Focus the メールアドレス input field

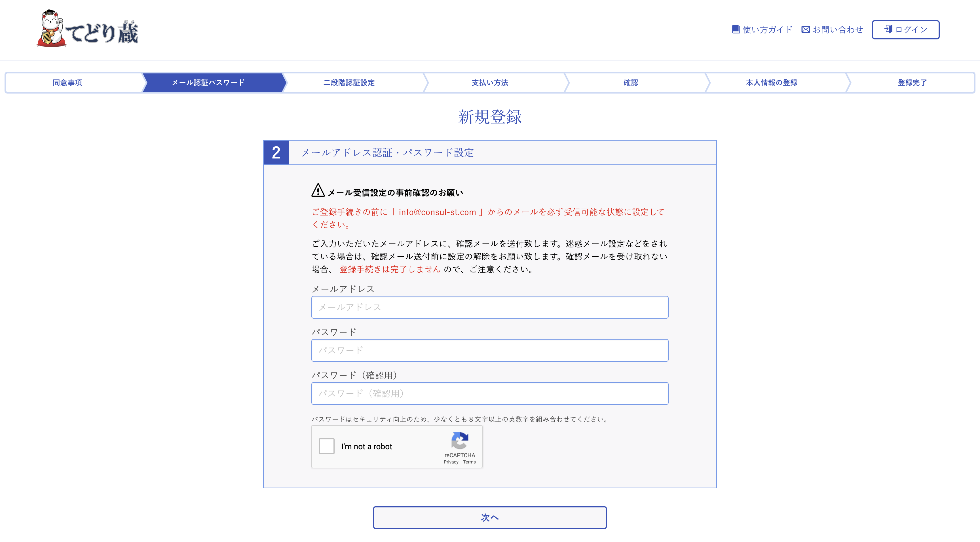490,307
